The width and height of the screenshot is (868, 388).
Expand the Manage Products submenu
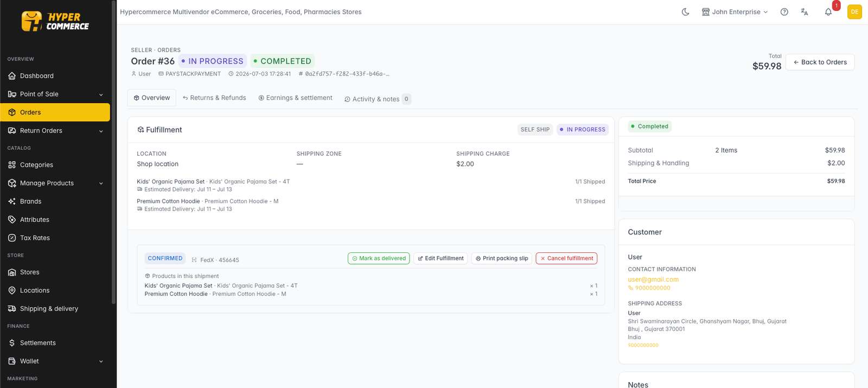(x=55, y=183)
